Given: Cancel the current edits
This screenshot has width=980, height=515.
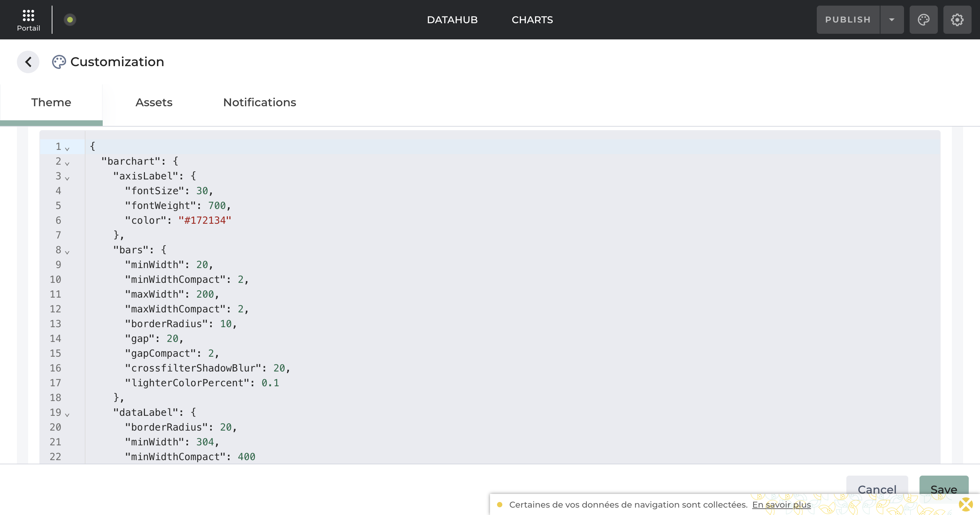Looking at the screenshot, I should point(877,490).
